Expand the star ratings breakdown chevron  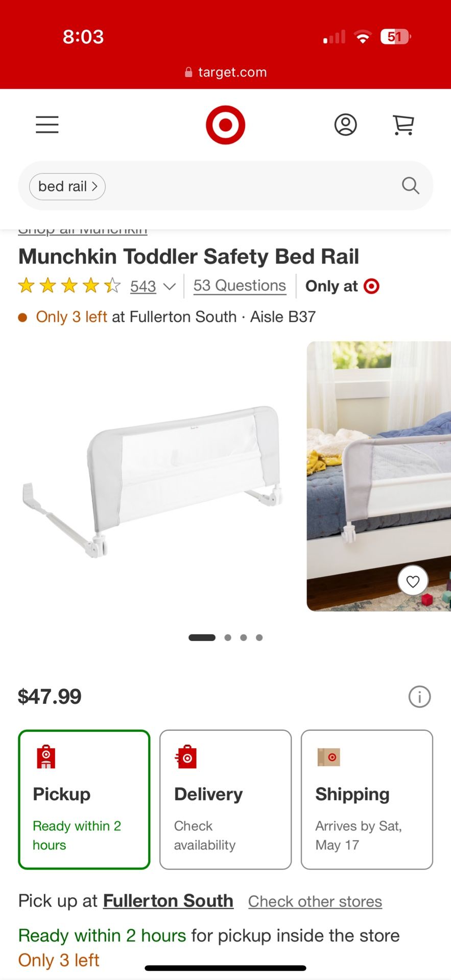[169, 287]
